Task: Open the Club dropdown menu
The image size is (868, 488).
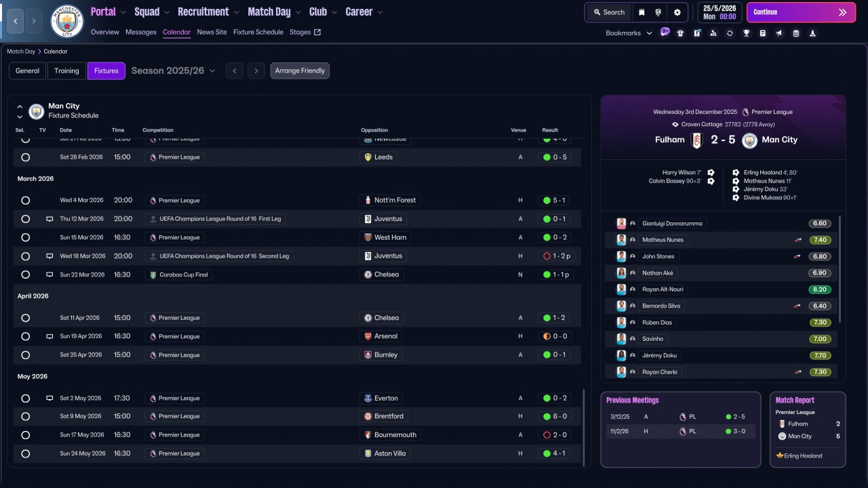Action: click(323, 12)
